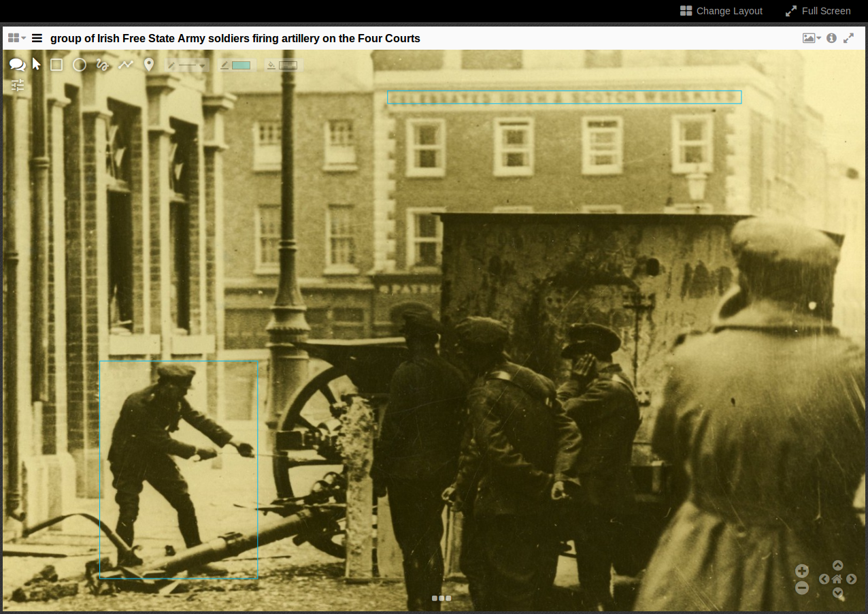Open the hamburger sidebar menu
This screenshot has width=868, height=614.
click(37, 38)
